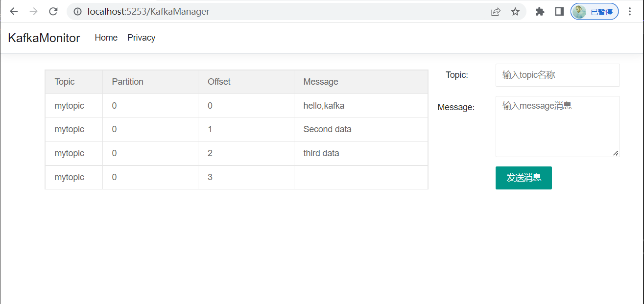
Task: Reload the page with refresh icon
Action: 53,11
